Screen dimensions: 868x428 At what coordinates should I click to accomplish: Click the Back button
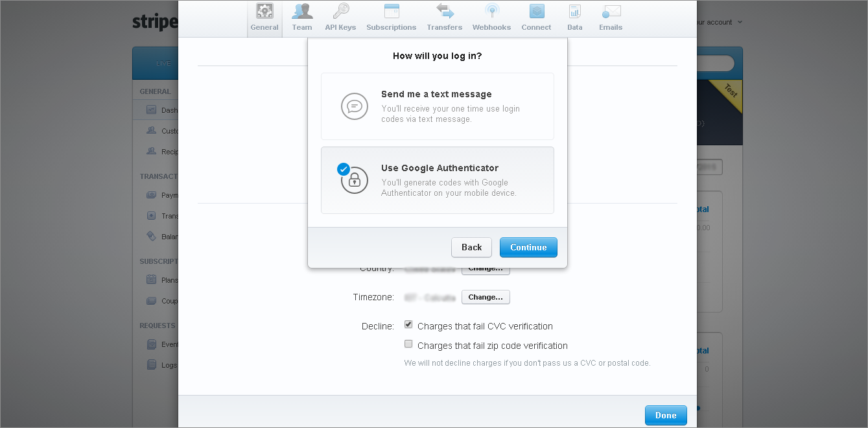point(472,247)
